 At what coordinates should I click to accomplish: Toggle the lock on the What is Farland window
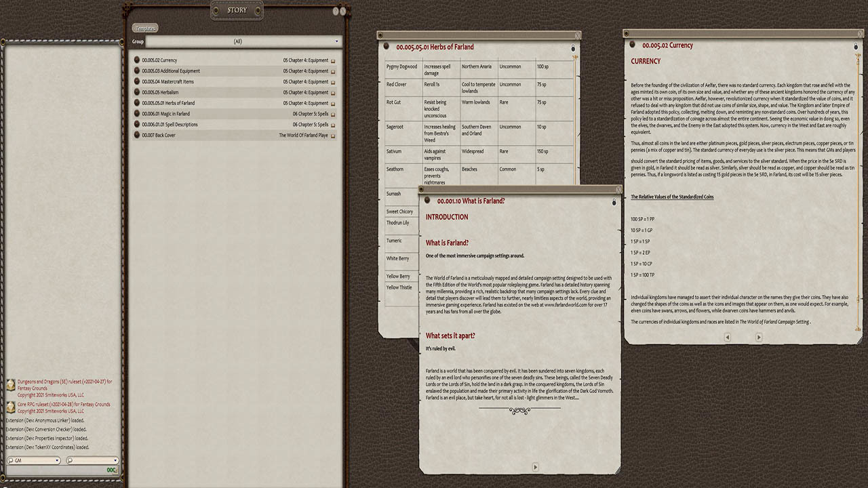click(x=614, y=202)
